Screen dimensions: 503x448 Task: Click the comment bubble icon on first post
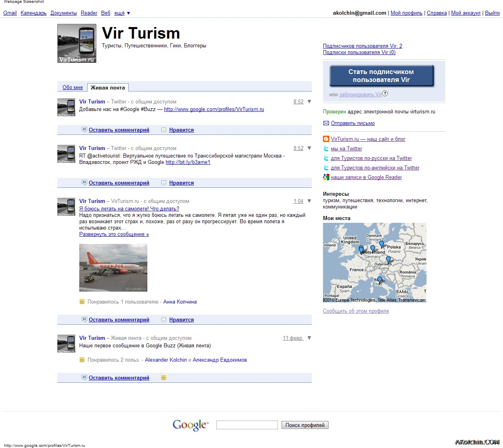(84, 130)
